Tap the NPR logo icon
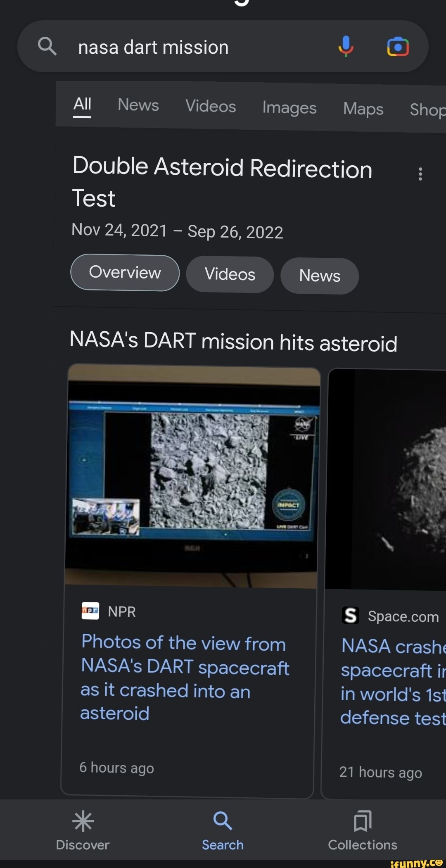This screenshot has width=446, height=868. 90,611
